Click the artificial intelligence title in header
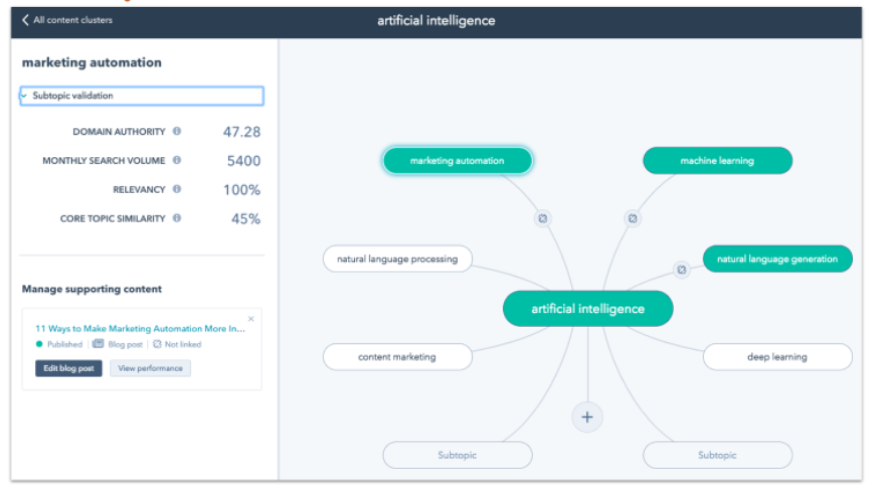Screen dimensions: 873x491 [436, 21]
